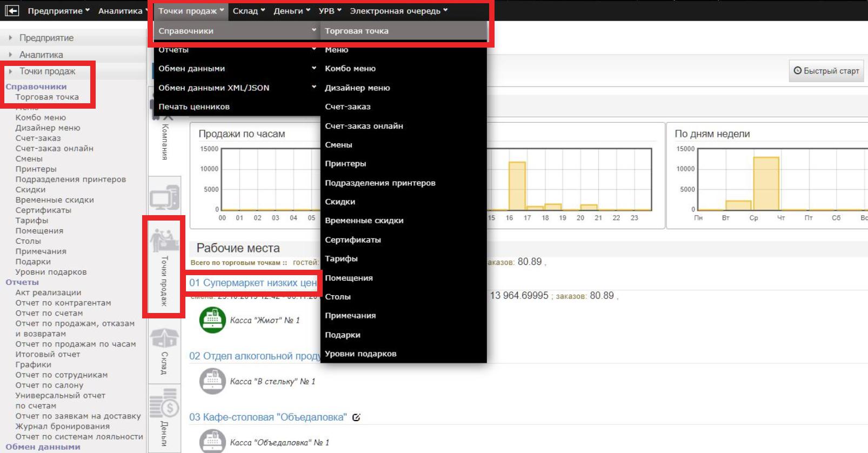Open Итоговый отчет in the sidebar
The width and height of the screenshot is (868, 453).
(48, 354)
